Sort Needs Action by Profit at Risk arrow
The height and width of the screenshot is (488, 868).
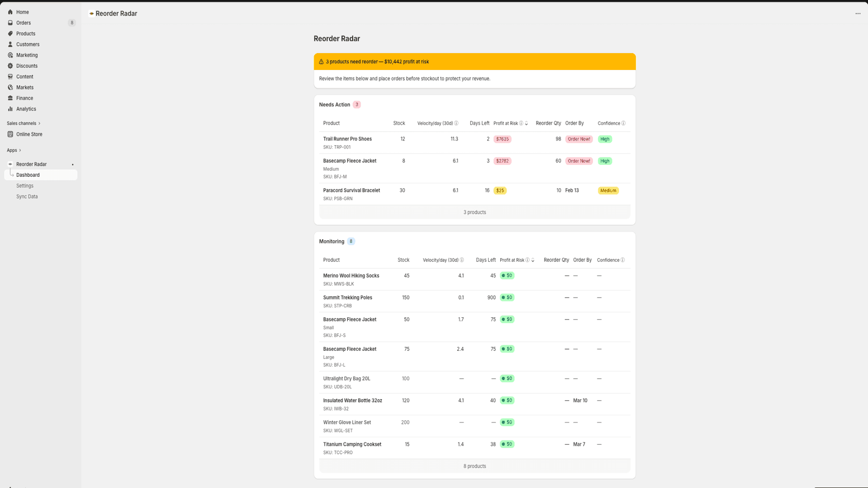pos(526,124)
